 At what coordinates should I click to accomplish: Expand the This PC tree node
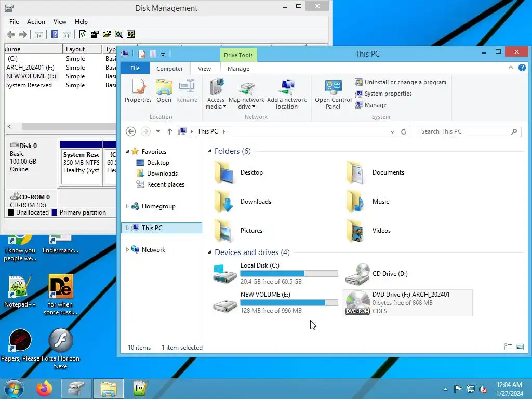point(127,228)
